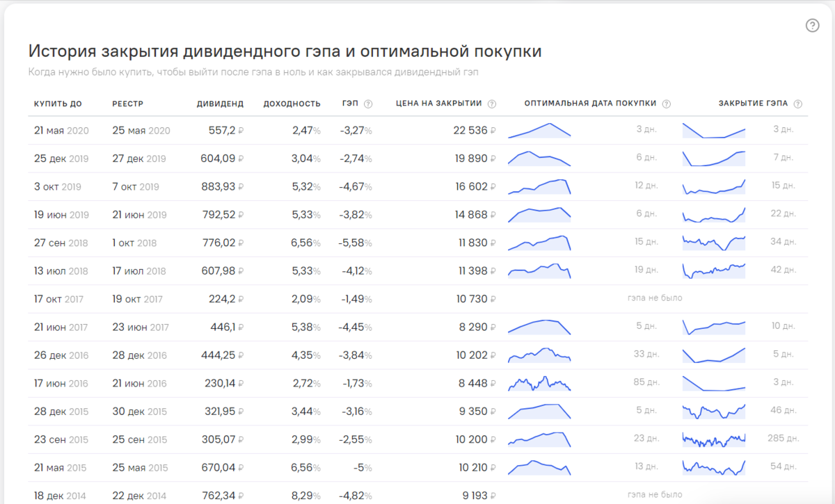The width and height of the screenshot is (835, 504).
Task: Select the 54 дн. gap closing value
Action: [x=782, y=466]
